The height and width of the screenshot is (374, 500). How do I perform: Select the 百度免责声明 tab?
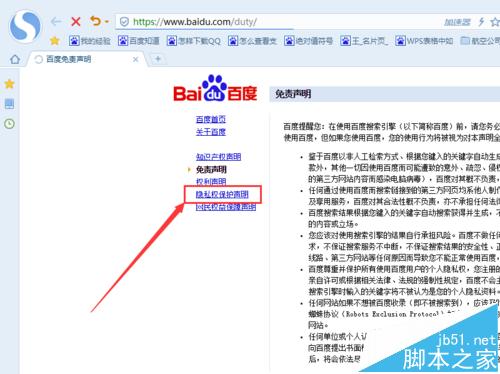coord(87,59)
